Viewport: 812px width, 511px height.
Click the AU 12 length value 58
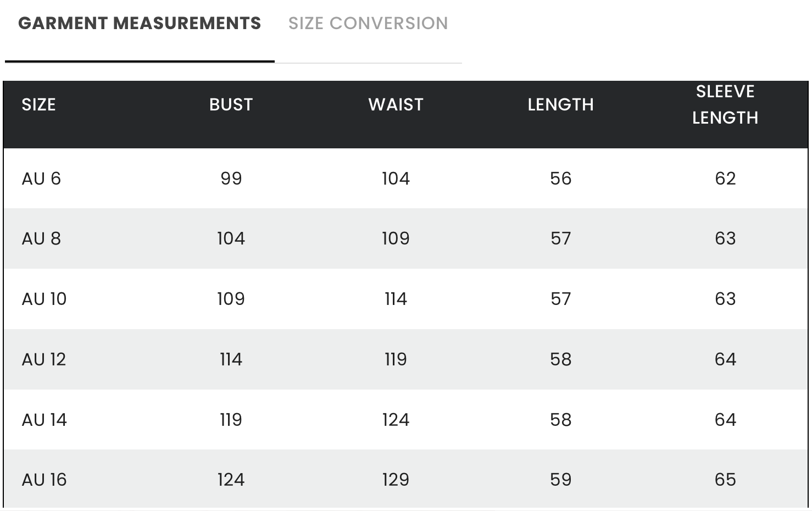pos(560,359)
